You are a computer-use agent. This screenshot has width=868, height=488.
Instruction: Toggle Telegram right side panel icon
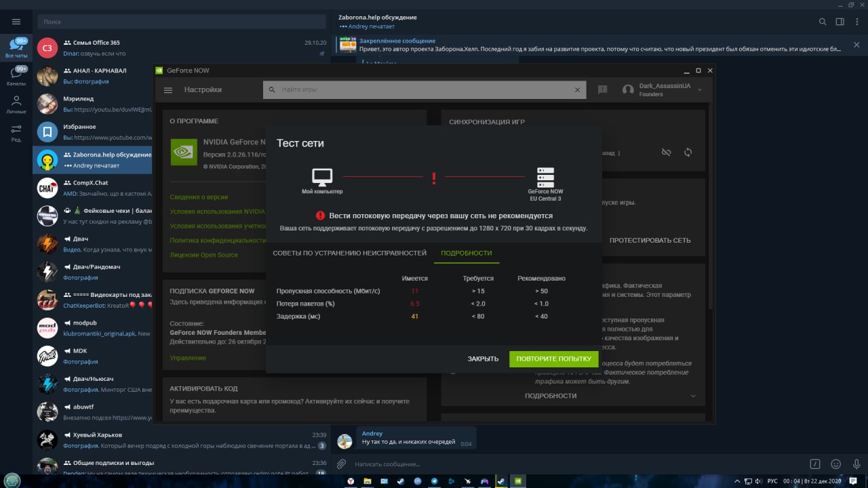point(840,22)
